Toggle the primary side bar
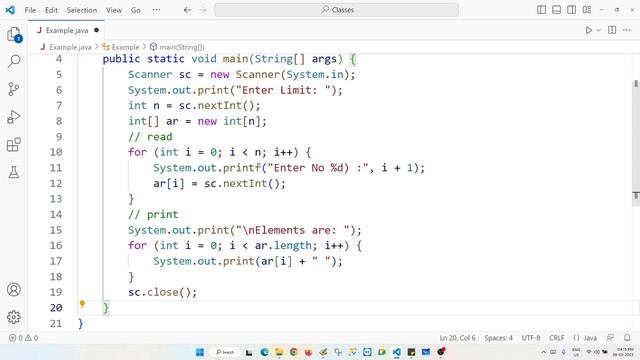 click(541, 9)
